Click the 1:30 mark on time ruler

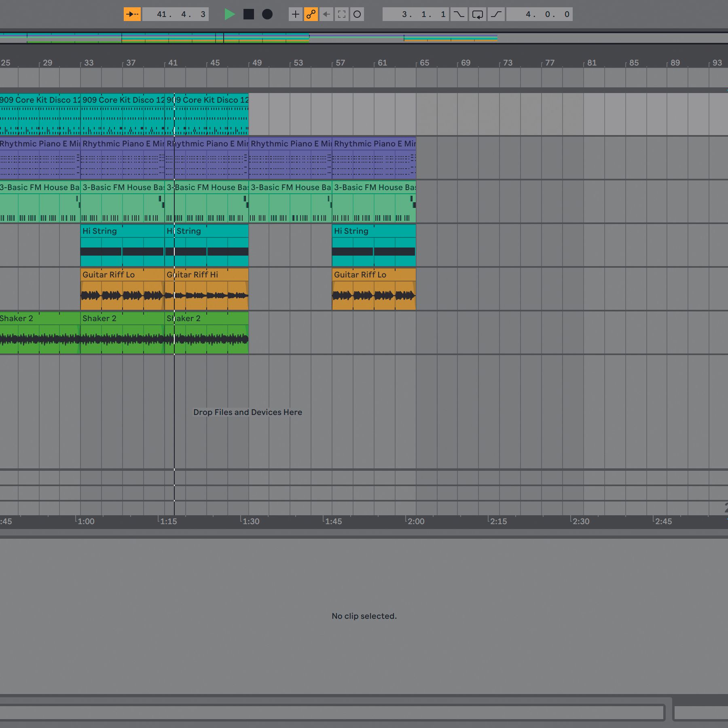(x=251, y=521)
